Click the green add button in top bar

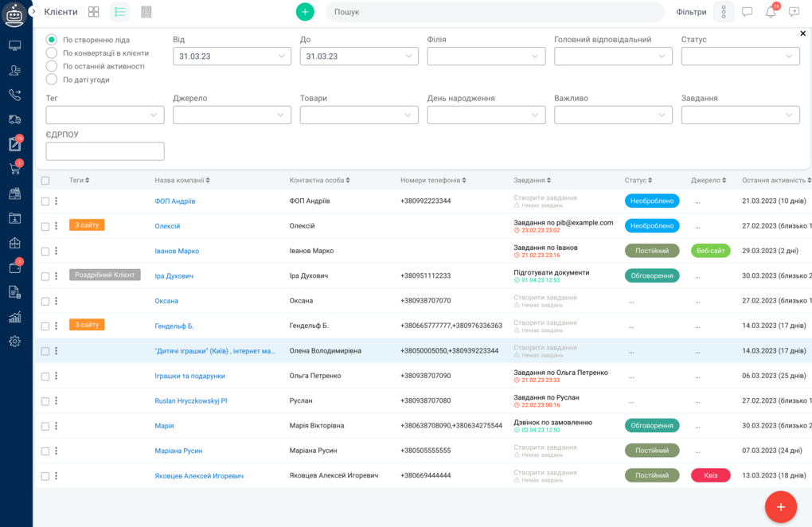click(x=305, y=12)
